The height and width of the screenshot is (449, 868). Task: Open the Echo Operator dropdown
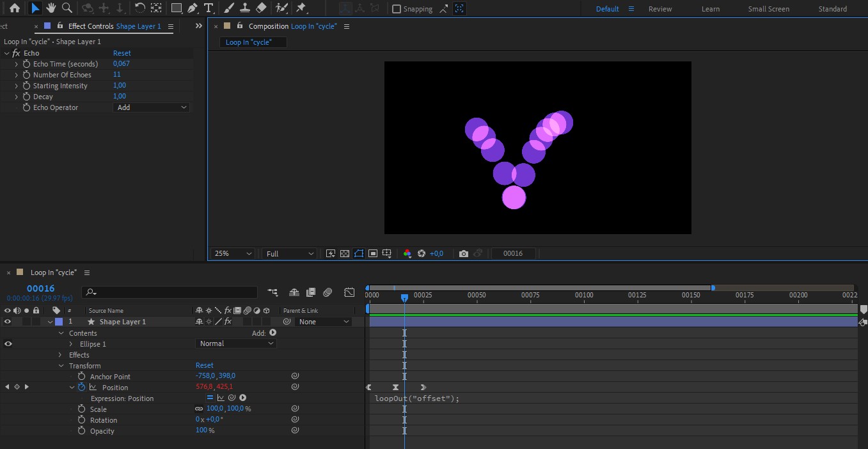[152, 107]
